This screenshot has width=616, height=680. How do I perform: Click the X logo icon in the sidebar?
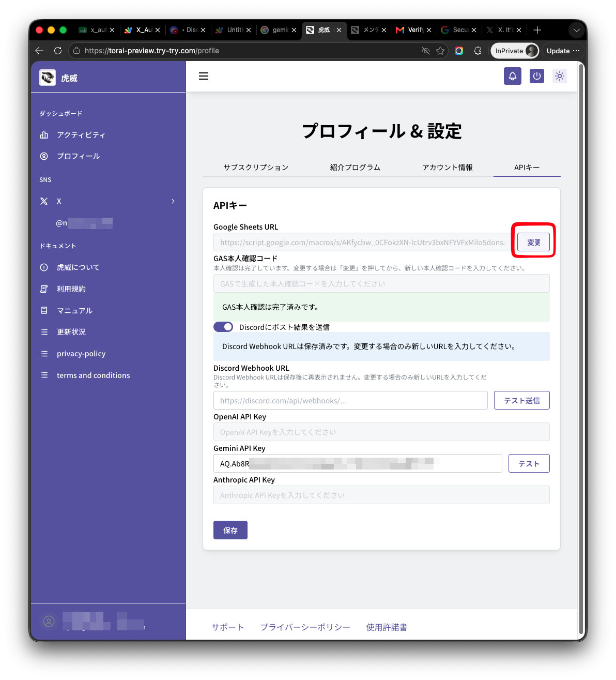pyautogui.click(x=44, y=201)
